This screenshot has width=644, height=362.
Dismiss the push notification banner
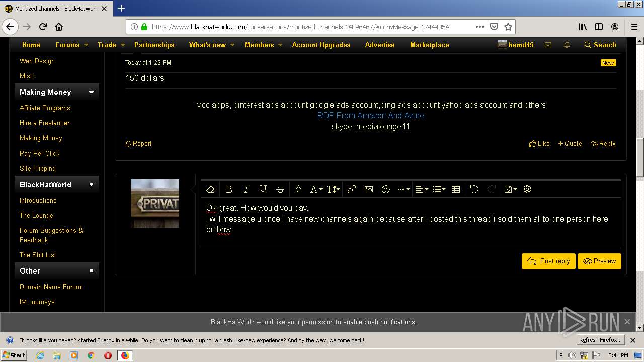point(627,322)
